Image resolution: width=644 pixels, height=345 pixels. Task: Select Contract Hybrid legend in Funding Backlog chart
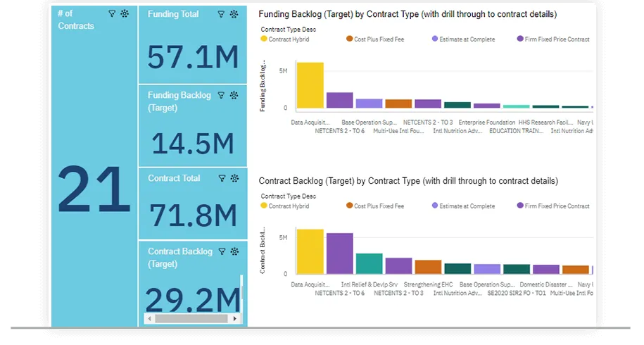tap(285, 39)
